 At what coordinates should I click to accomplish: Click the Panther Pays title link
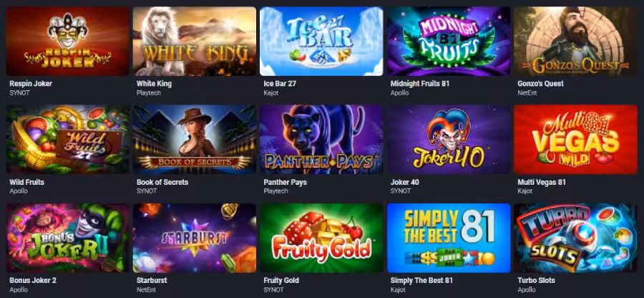(x=285, y=182)
